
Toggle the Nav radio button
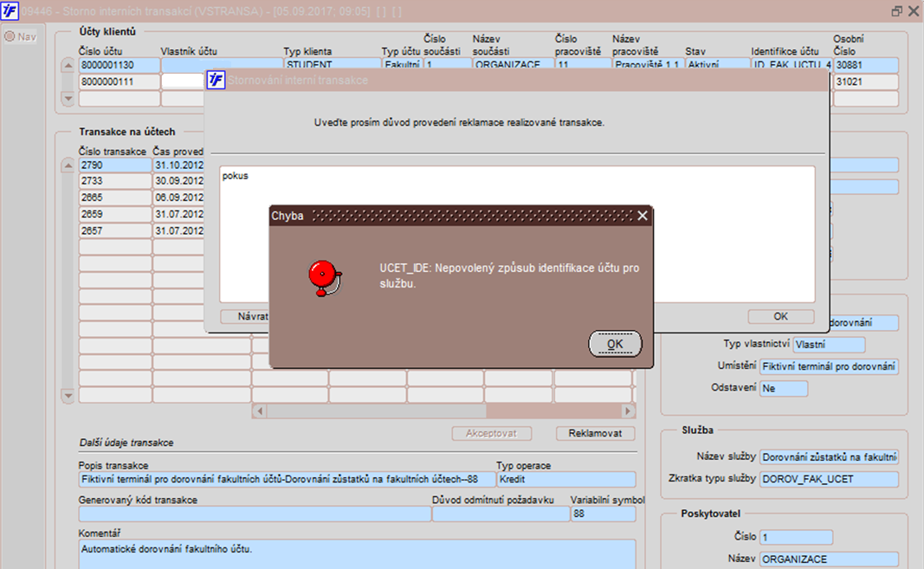point(10,36)
